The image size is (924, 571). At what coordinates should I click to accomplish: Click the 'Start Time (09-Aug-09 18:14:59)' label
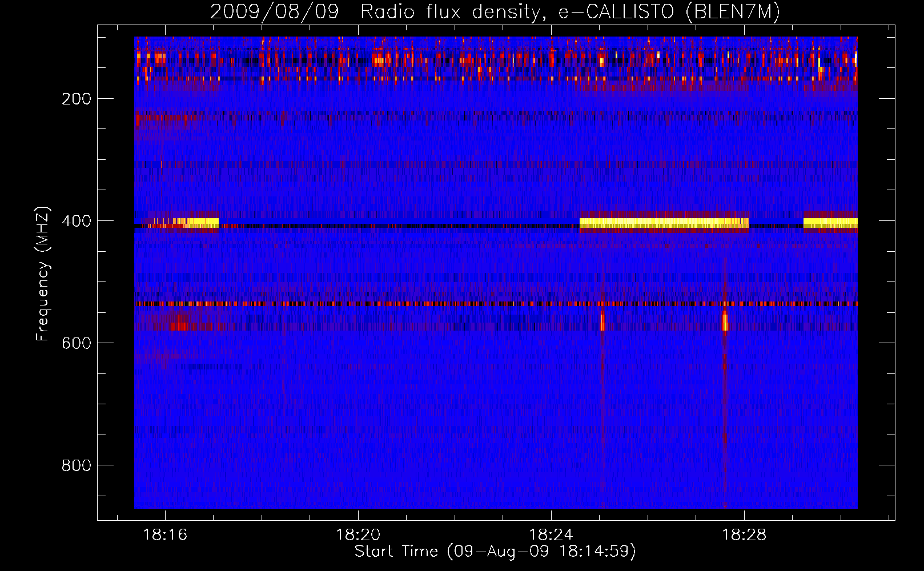pyautogui.click(x=495, y=552)
